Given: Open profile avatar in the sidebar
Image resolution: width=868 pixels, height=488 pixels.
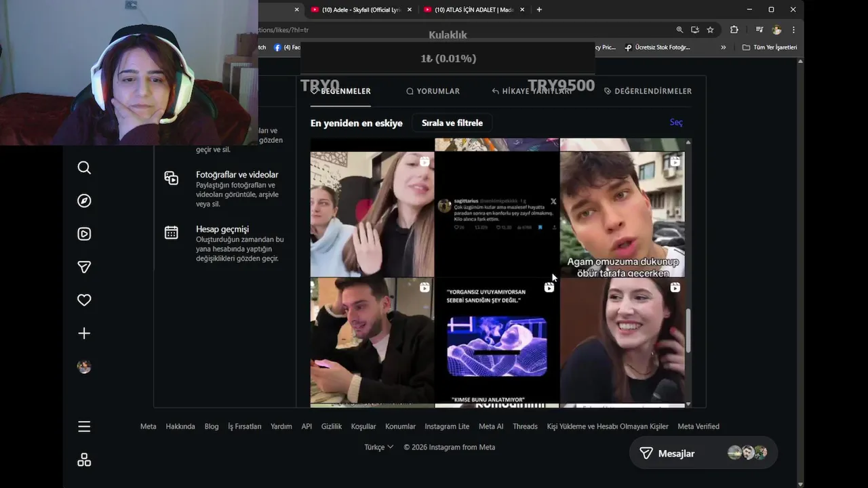Looking at the screenshot, I should pyautogui.click(x=84, y=367).
